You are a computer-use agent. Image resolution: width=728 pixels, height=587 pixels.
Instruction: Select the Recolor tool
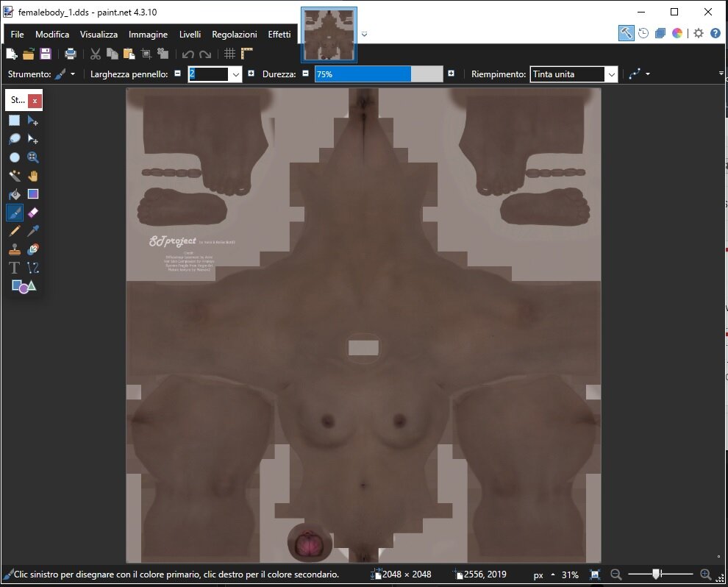click(x=32, y=249)
